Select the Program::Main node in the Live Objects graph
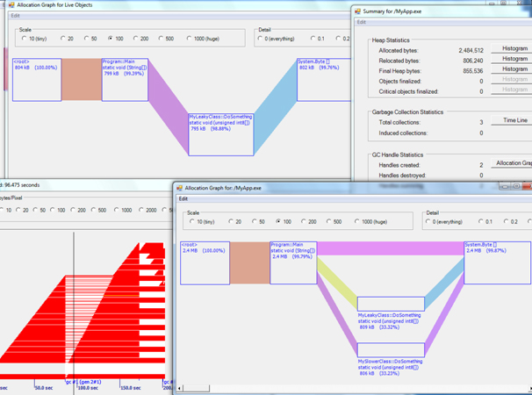The width and height of the screenshot is (532, 395). (125, 79)
